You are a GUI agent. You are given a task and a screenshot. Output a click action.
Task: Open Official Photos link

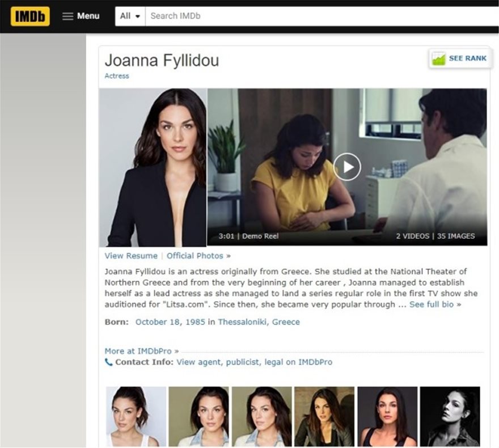pos(195,256)
